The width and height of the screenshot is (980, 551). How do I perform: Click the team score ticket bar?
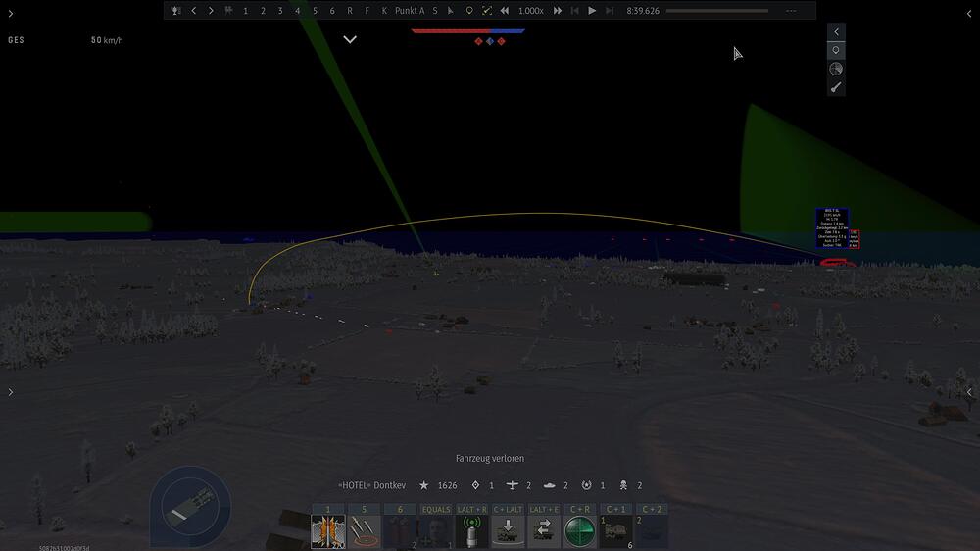[x=467, y=30]
